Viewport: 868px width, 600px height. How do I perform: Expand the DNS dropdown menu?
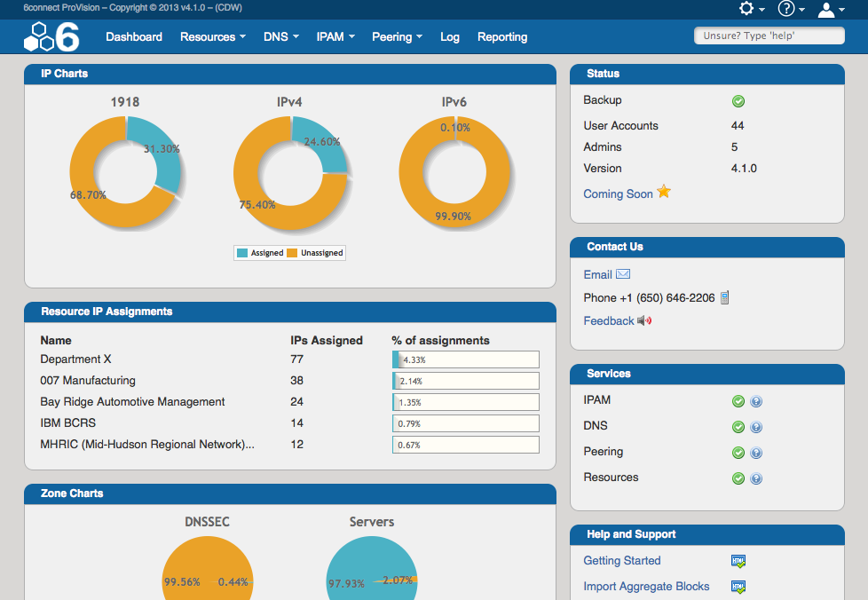coord(280,37)
